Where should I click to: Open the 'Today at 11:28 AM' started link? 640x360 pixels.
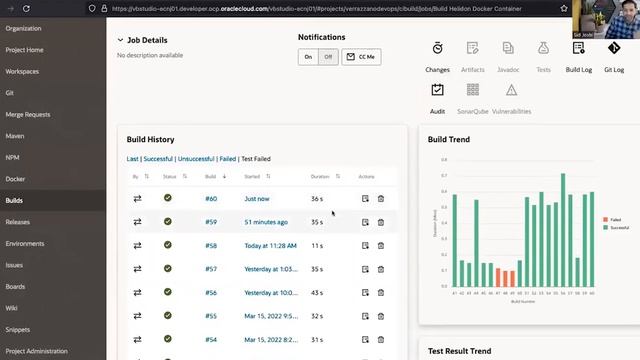tap(271, 246)
